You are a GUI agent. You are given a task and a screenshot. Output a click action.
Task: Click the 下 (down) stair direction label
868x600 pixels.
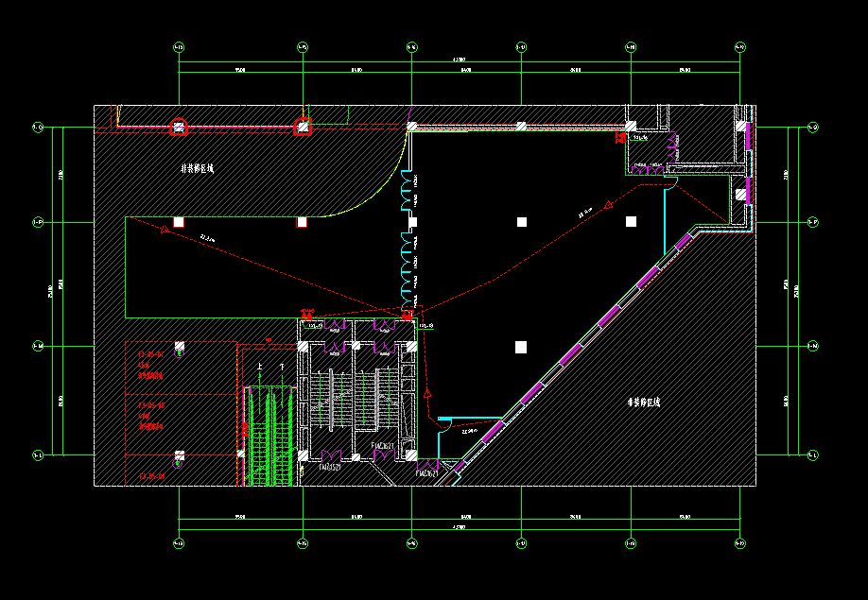coord(281,366)
